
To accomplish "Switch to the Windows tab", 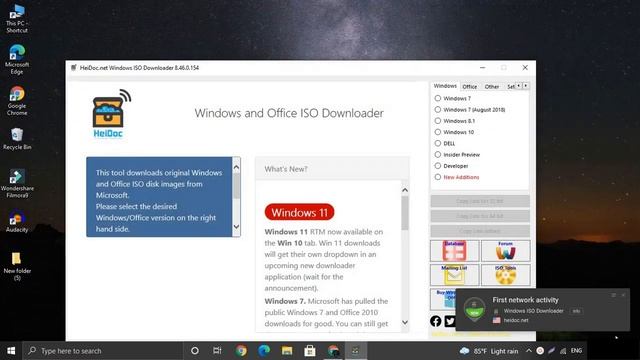I will (x=445, y=86).
